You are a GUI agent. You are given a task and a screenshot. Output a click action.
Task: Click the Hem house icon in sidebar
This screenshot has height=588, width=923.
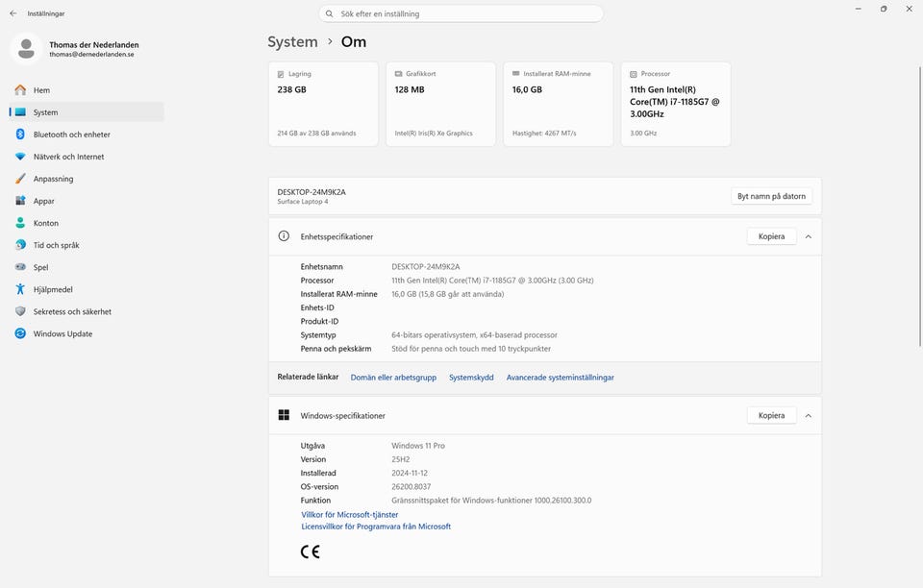(20, 90)
